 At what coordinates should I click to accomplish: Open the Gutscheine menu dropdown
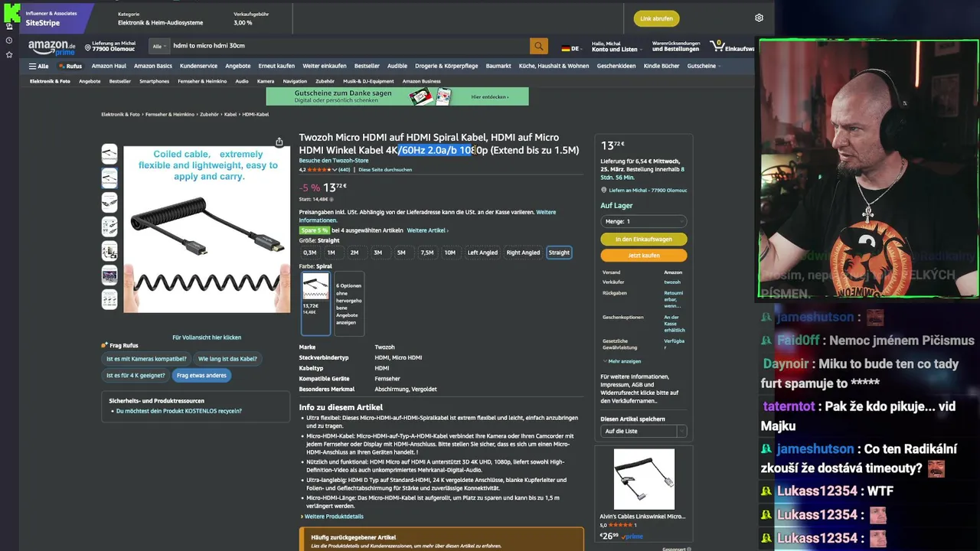pos(704,66)
